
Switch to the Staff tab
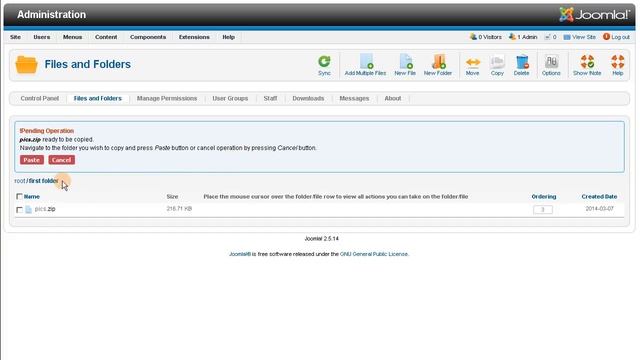pos(270,98)
